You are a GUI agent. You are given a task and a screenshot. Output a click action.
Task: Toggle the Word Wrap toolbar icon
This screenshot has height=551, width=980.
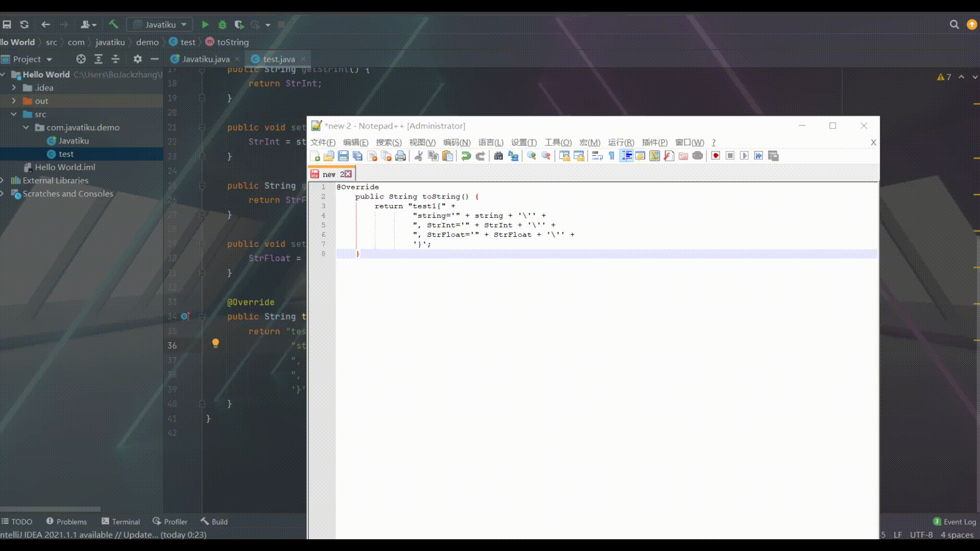597,156
